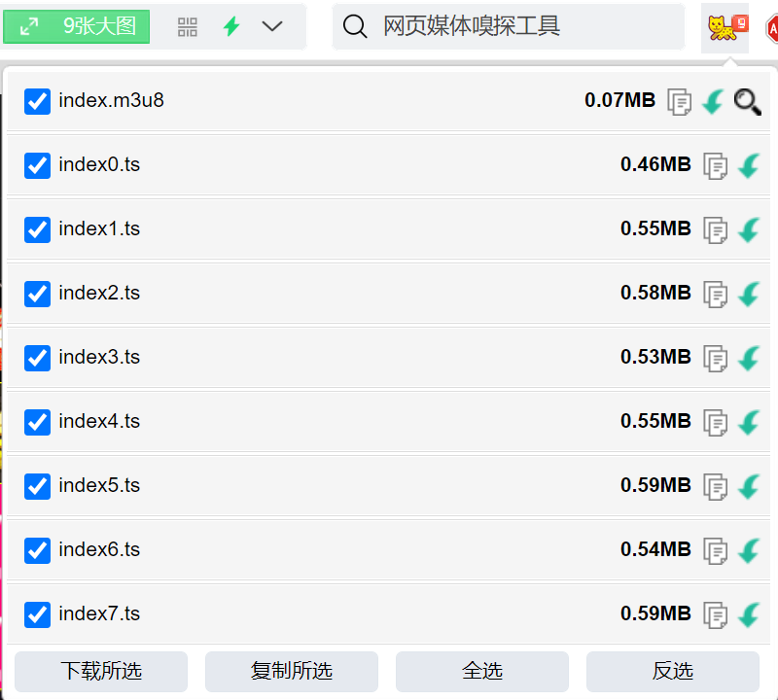Open the QR code grid icon
The width and height of the screenshot is (778, 700).
(188, 27)
